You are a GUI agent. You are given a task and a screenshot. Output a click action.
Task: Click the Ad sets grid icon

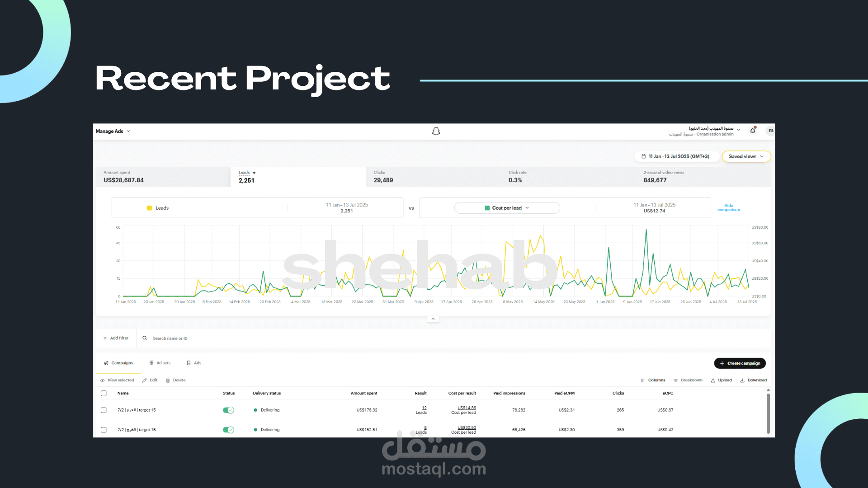[x=151, y=363]
